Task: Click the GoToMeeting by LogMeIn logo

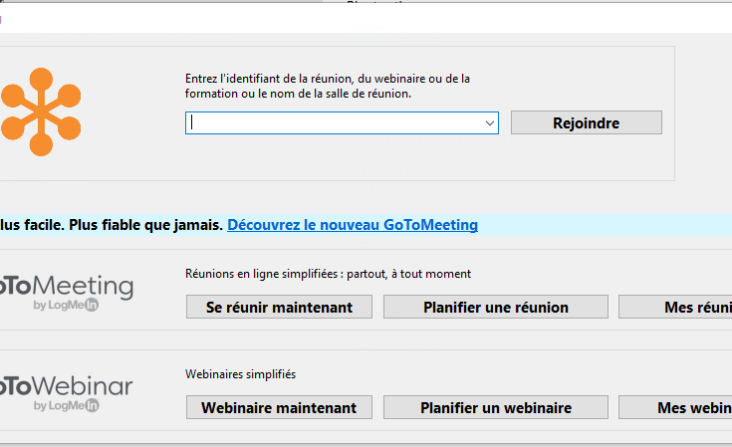Action: tap(66, 292)
